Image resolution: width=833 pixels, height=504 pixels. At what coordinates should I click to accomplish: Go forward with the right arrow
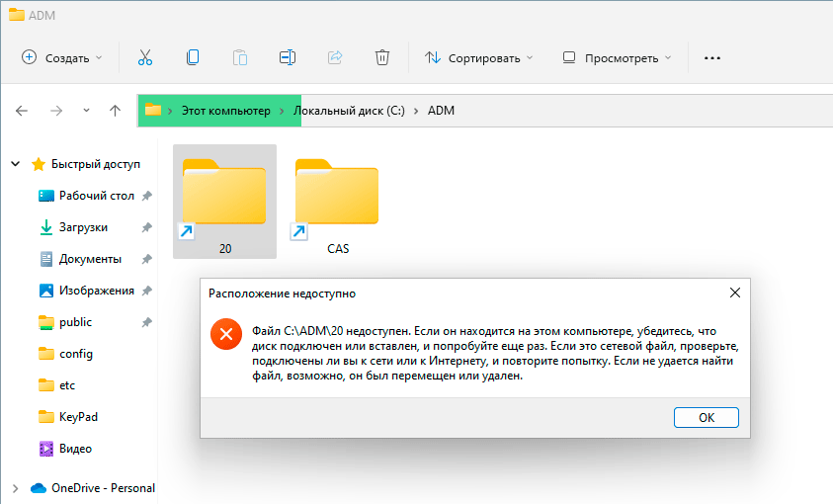point(56,111)
